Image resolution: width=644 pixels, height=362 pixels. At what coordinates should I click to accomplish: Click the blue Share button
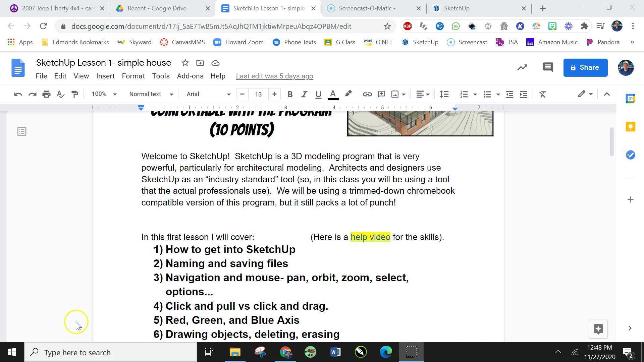point(585,67)
